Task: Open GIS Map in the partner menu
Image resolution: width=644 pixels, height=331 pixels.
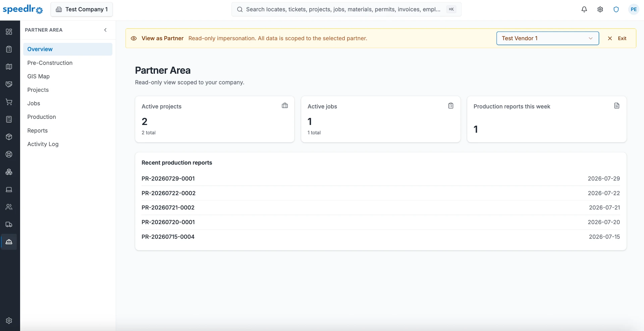Action: tap(68, 76)
